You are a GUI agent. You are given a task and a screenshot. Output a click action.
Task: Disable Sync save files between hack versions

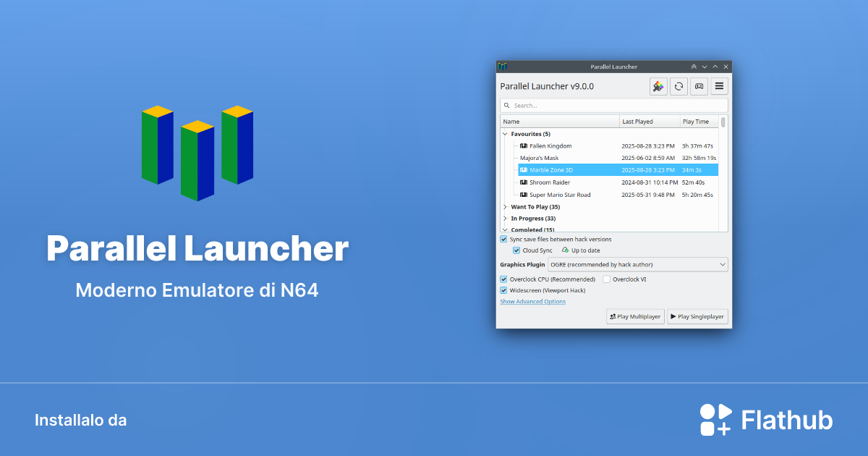(x=503, y=239)
